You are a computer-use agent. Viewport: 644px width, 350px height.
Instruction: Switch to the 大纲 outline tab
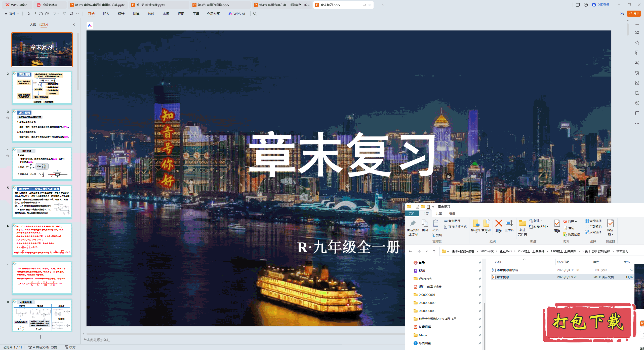(x=33, y=24)
